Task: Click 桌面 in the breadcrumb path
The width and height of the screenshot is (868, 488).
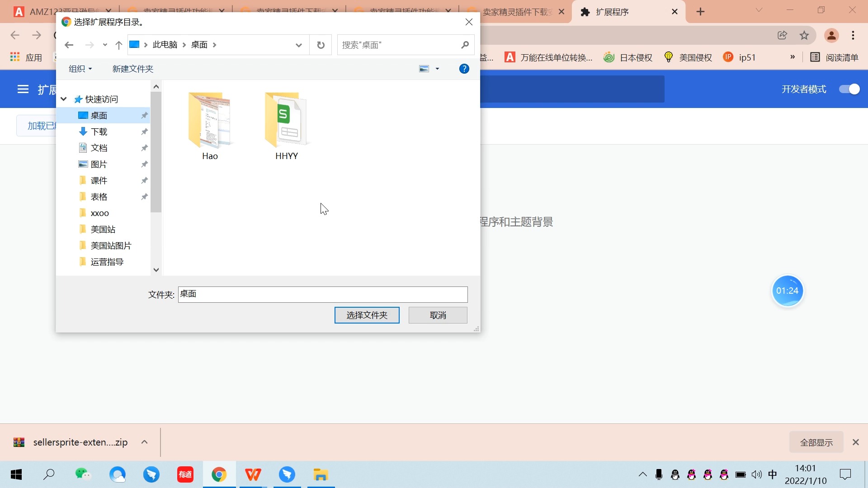Action: click(199, 45)
